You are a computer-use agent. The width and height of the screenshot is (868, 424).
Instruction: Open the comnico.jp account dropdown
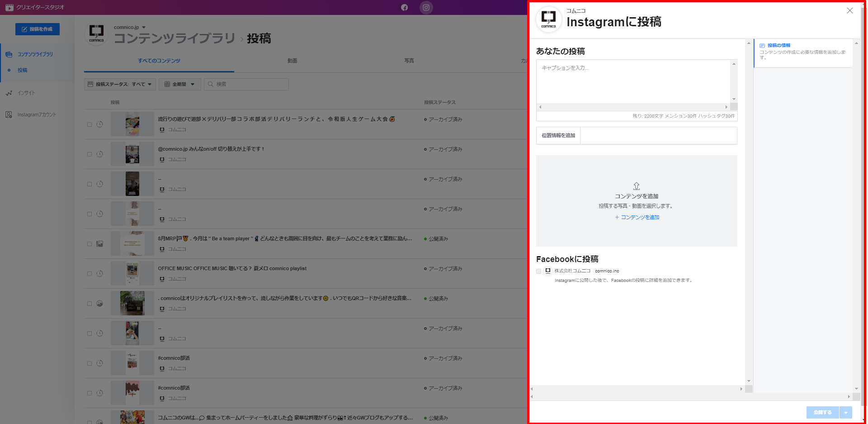coord(130,27)
